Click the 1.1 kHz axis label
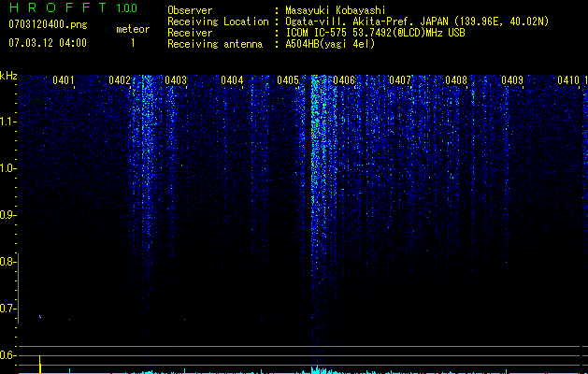The width and height of the screenshot is (588, 374). click(x=7, y=122)
